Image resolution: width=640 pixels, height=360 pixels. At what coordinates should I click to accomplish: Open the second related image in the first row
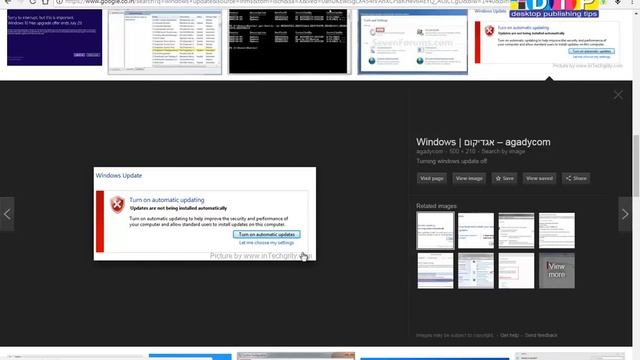(x=476, y=231)
